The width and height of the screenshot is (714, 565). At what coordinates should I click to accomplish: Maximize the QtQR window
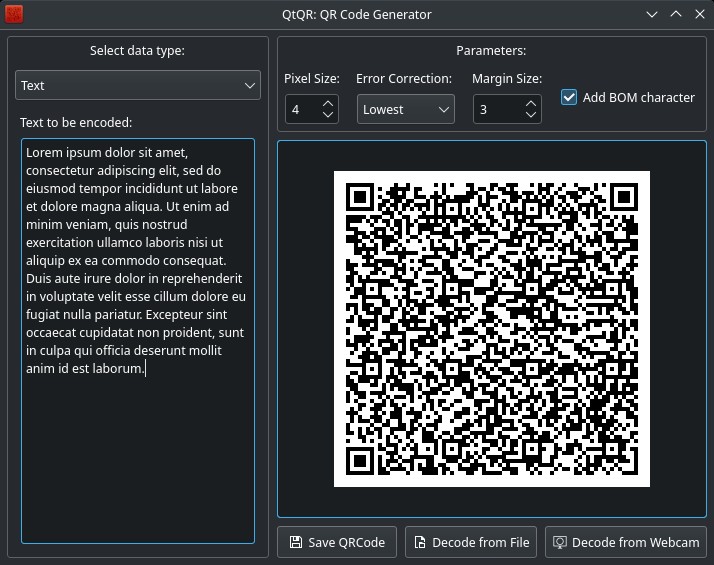(676, 14)
